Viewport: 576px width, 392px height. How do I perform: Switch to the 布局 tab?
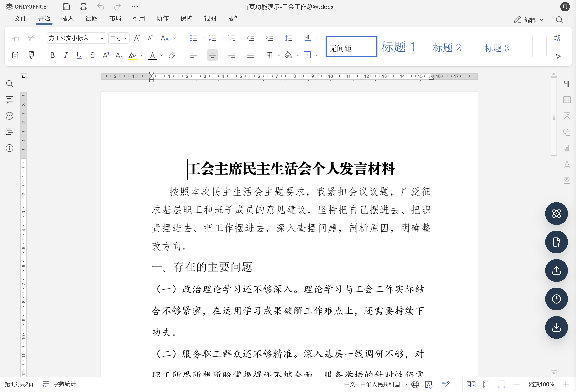(x=115, y=19)
